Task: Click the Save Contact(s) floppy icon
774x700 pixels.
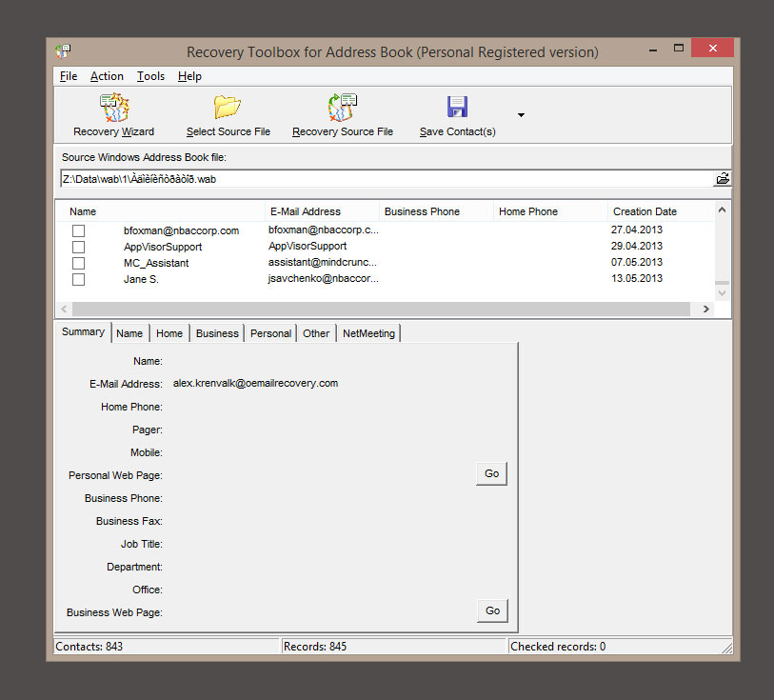Action: coord(457,107)
